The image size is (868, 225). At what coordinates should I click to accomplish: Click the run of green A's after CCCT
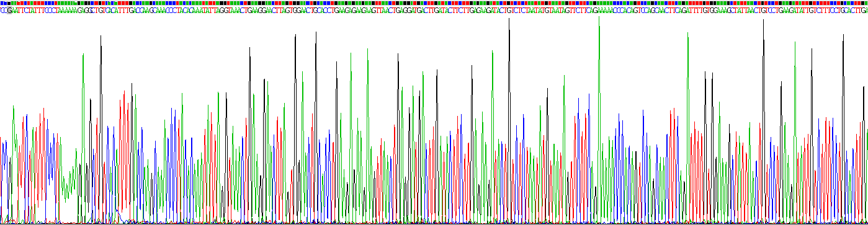click(68, 11)
